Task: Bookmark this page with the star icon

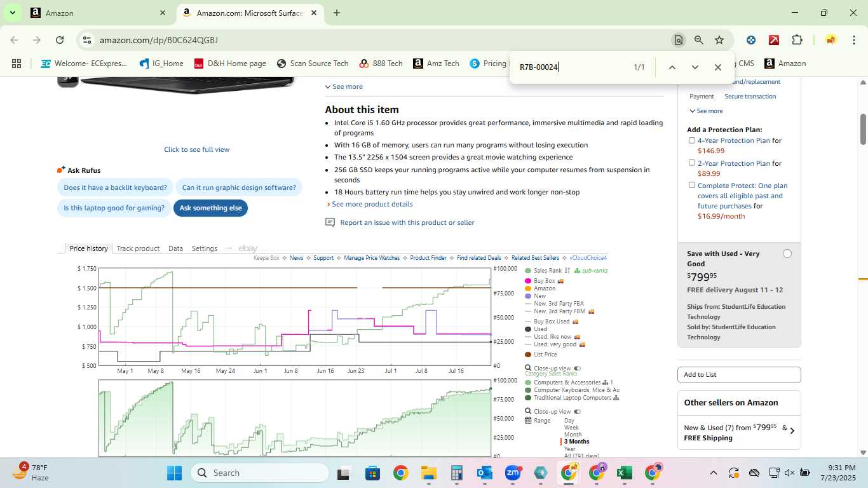Action: pos(719,40)
